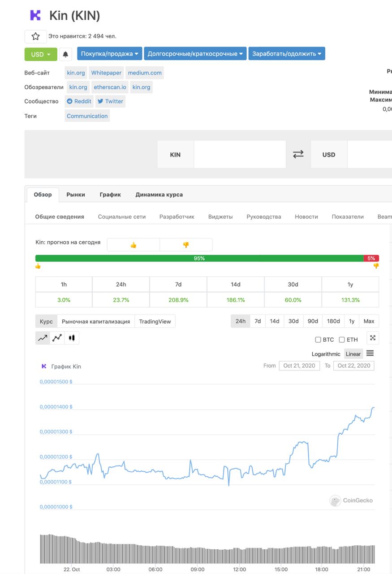The height and width of the screenshot is (574, 392).
Task: Click the To date field Oct 22, 2020
Action: pos(354,365)
